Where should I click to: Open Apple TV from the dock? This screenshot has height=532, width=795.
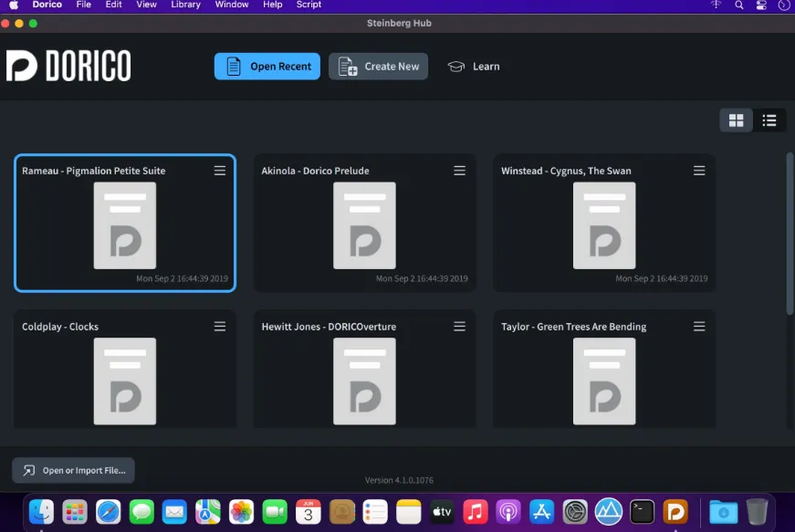tap(442, 512)
